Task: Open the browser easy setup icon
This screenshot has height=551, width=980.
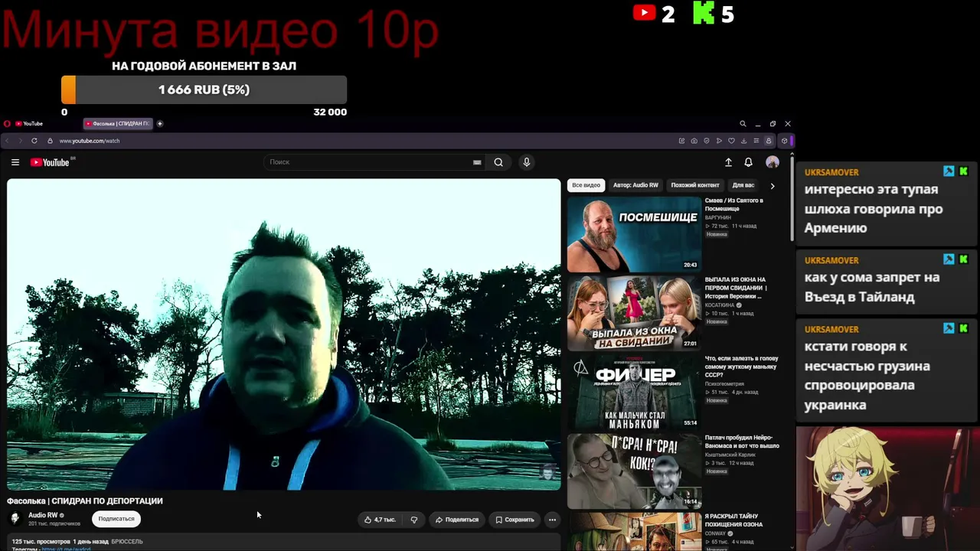Action: 756,141
